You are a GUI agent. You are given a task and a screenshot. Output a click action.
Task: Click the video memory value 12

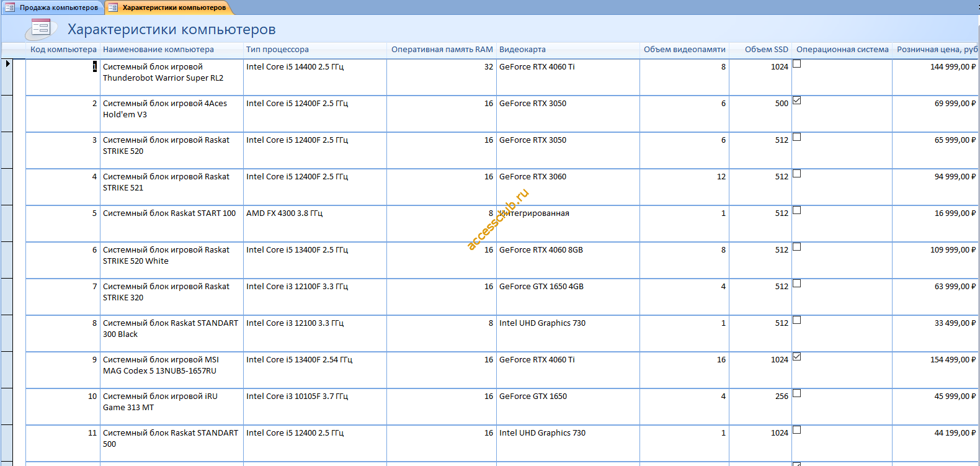coord(684,187)
